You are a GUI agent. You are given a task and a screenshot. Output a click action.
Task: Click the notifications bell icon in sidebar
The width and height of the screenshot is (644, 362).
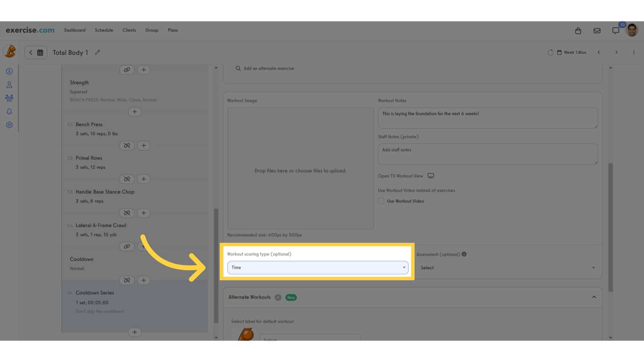[9, 111]
